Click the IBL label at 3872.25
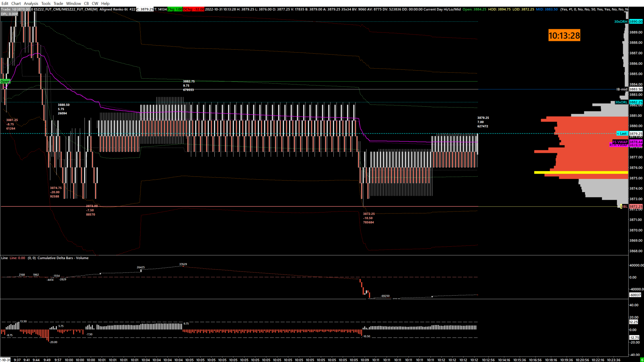 [624, 206]
